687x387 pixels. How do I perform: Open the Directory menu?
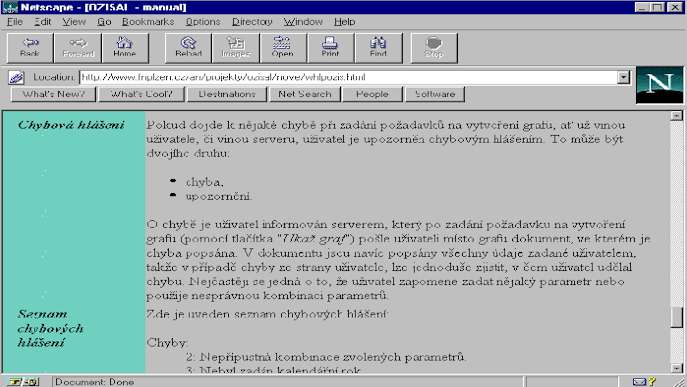coord(252,21)
